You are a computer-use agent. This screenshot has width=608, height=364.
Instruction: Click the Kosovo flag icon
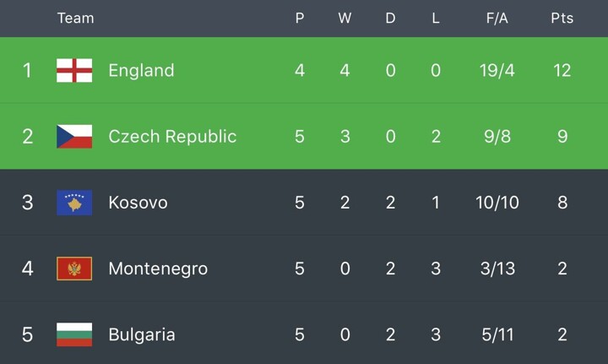(74, 203)
